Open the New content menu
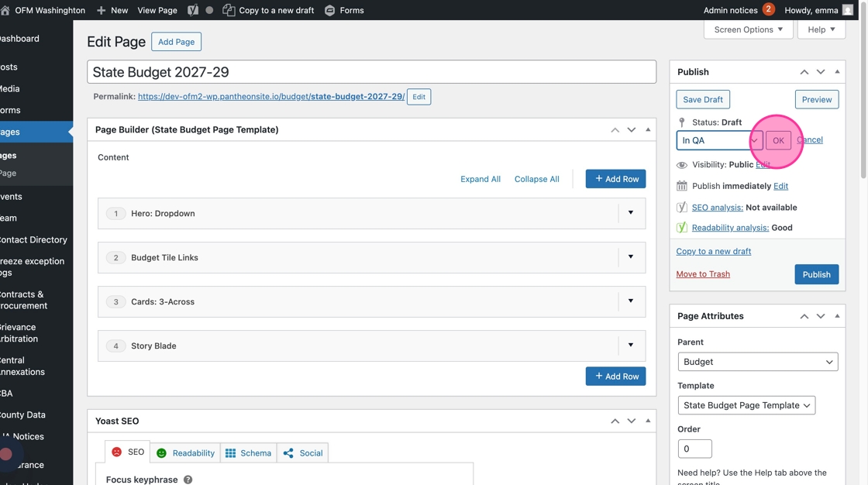Screen dimensions: 868x485 click(112, 10)
